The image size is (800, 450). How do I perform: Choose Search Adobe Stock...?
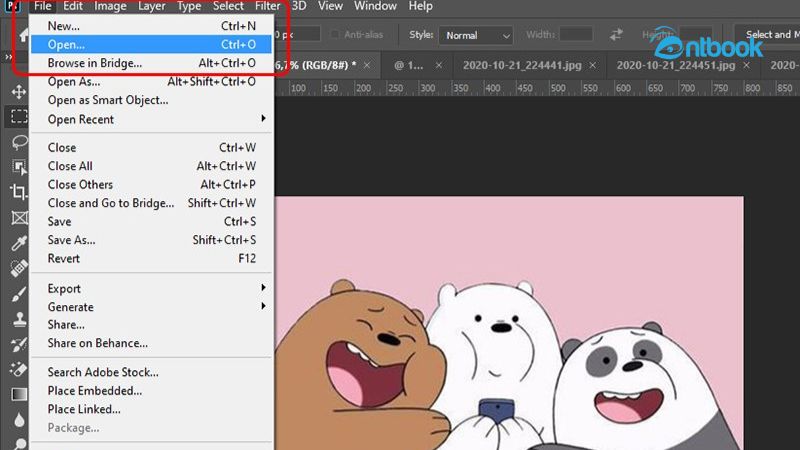click(x=152, y=372)
